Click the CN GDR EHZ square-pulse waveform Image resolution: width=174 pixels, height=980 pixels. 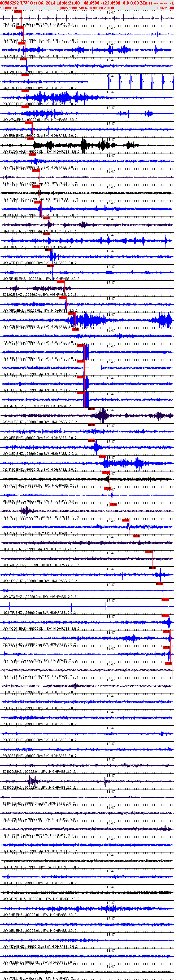[x=140, y=81]
